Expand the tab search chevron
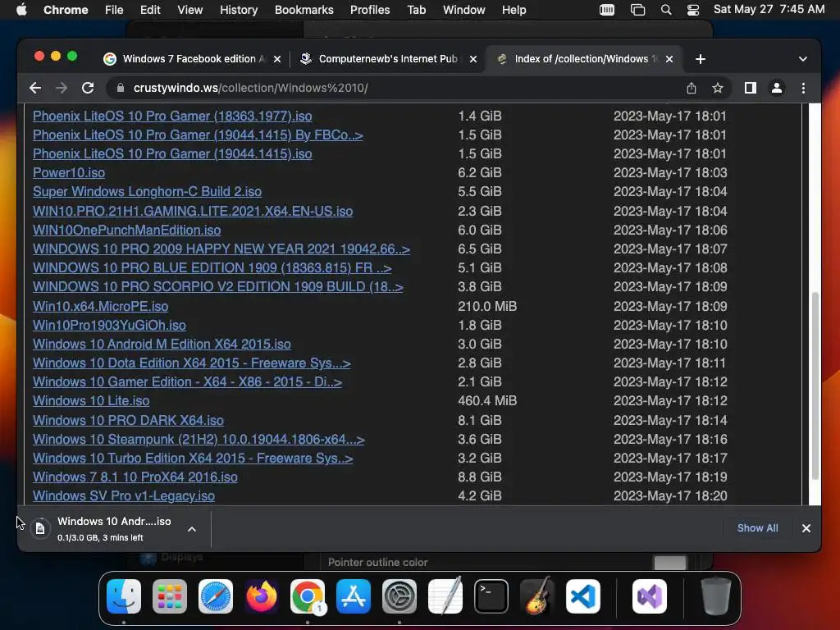Screen dimensions: 840x630 [x=802, y=59]
